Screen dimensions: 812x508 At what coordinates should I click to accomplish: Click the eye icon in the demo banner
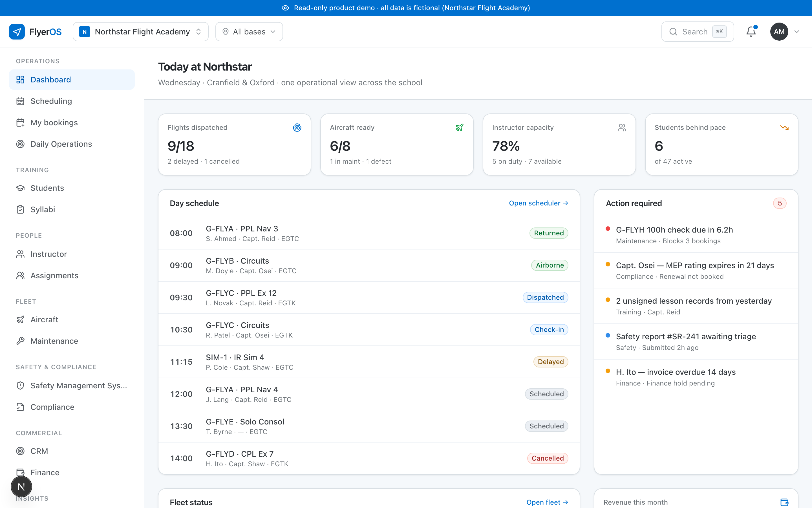point(285,8)
